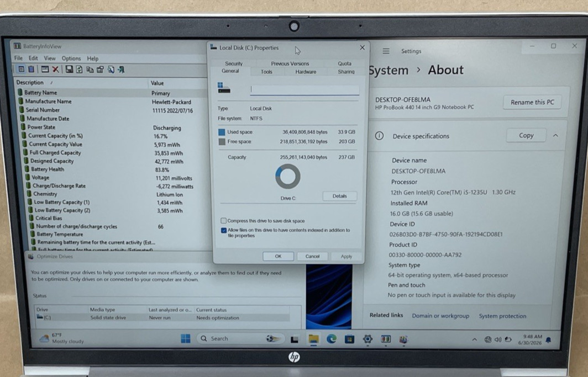588x377 pixels.
Task: Click the Properties icon in BatteryInfoView toolbar
Action: click(x=100, y=70)
